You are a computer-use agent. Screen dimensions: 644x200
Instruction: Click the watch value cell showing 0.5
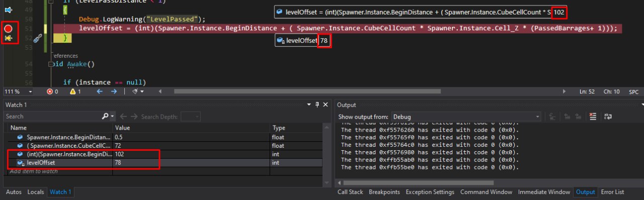tap(191, 137)
